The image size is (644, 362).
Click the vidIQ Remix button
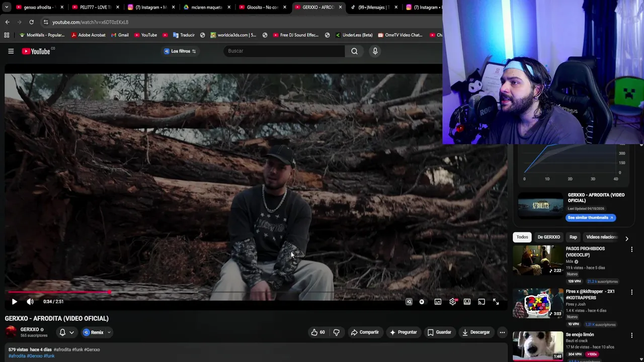(94, 332)
